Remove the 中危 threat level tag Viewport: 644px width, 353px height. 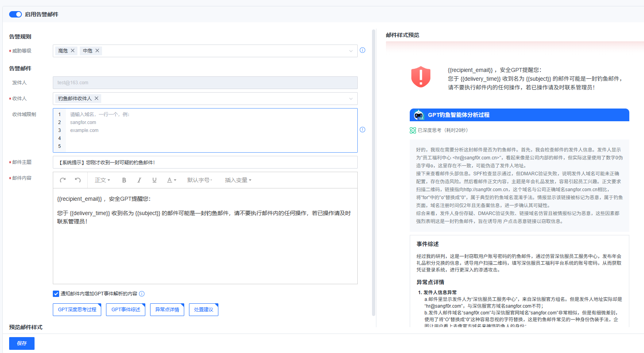click(x=97, y=51)
